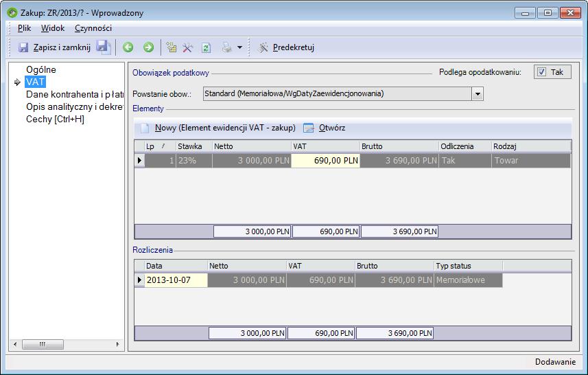Click the printer icon
The image size is (588, 375).
(226, 47)
